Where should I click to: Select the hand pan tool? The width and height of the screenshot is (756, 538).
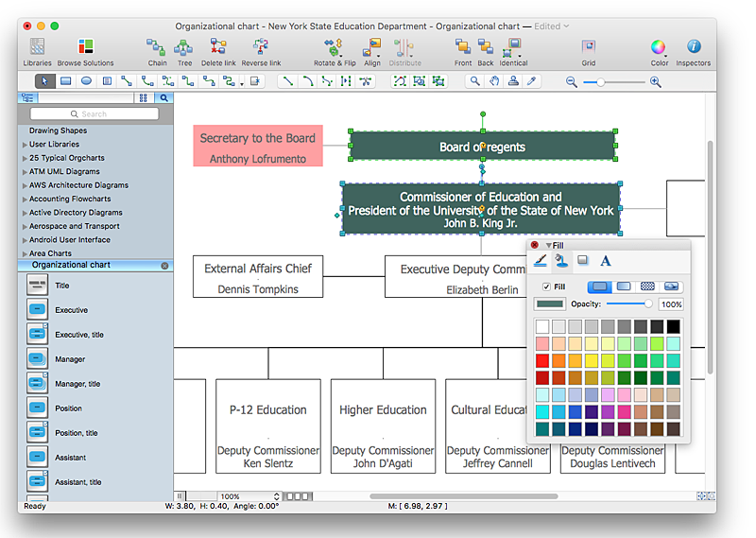click(494, 81)
